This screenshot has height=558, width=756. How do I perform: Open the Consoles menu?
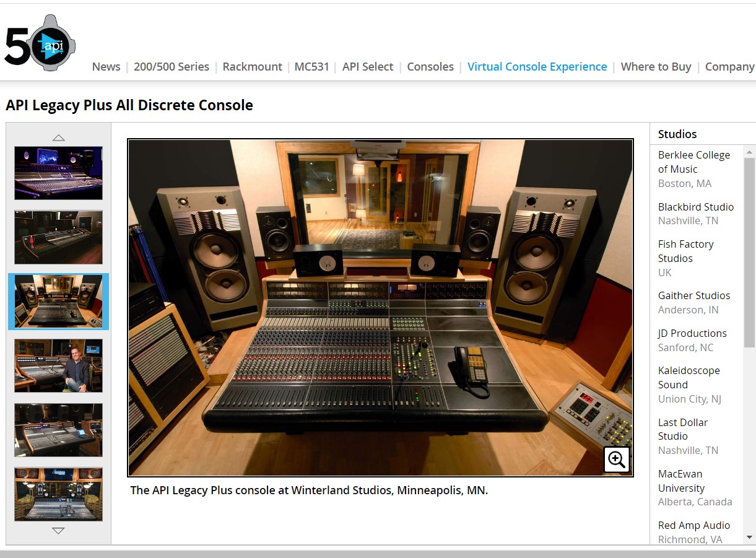[430, 67]
